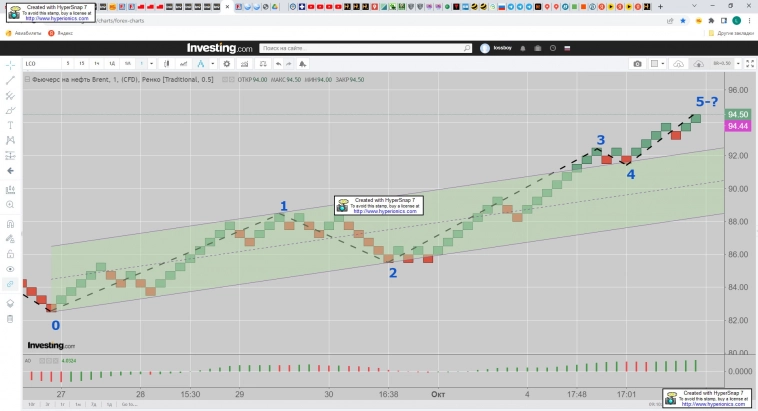758x411 pixels.
Task: Open the timeframe dropdown arrow
Action: click(x=151, y=64)
